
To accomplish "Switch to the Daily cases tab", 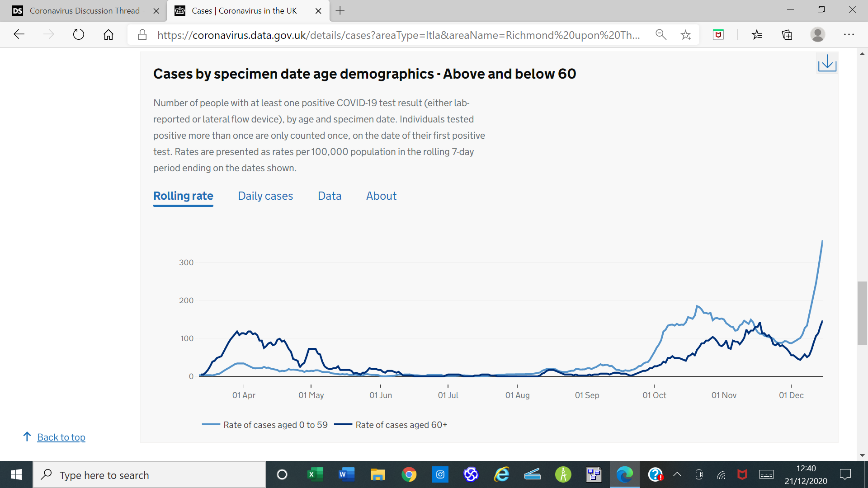I will click(265, 196).
